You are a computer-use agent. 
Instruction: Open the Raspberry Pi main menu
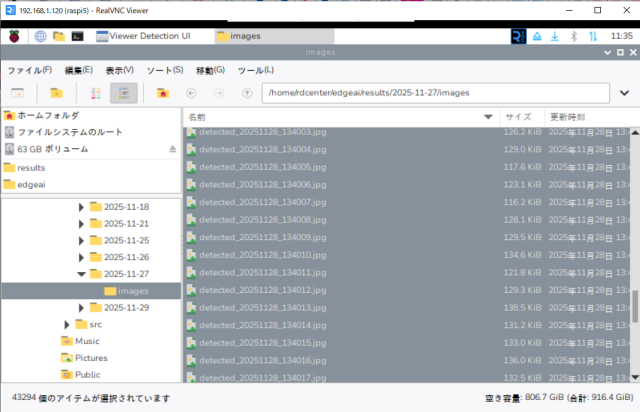14,36
